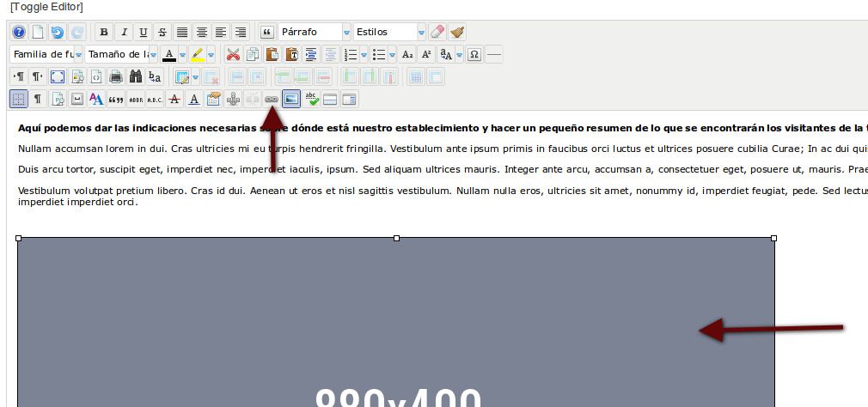Click the blockquote button
The width and height of the screenshot is (868, 407).
tap(266, 32)
